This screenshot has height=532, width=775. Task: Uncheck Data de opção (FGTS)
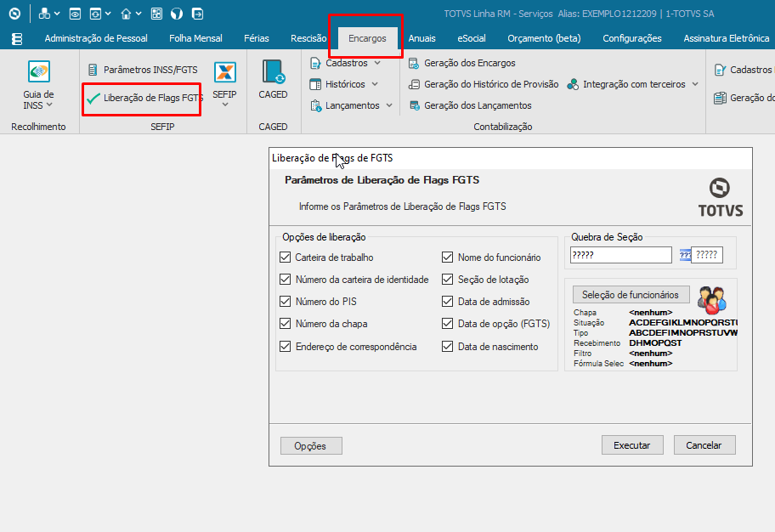tap(447, 323)
